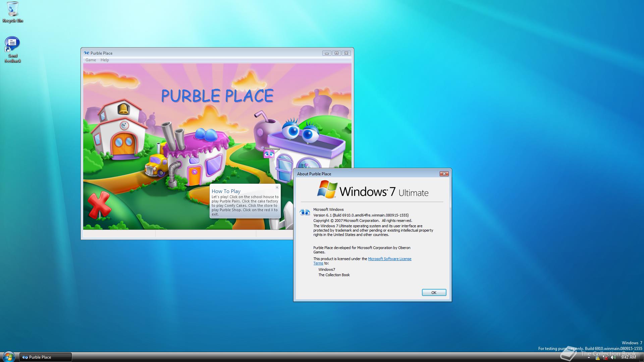Image resolution: width=644 pixels, height=362 pixels.
Task: Click the 'The Collection Book' licensee text
Action: click(334, 275)
